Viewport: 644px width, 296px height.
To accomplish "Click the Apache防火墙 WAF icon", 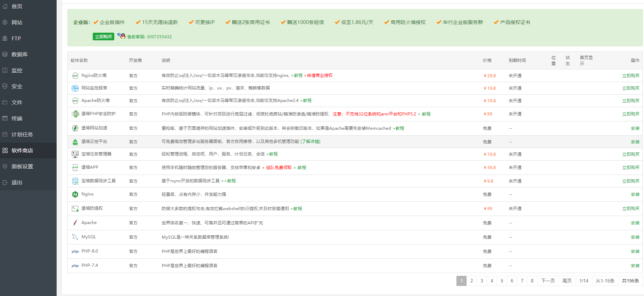I will pos(75,101).
